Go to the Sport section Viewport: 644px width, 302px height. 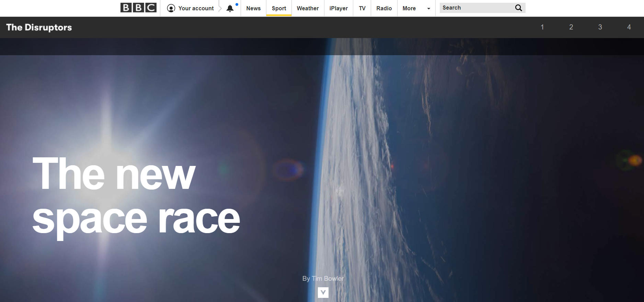click(x=279, y=8)
